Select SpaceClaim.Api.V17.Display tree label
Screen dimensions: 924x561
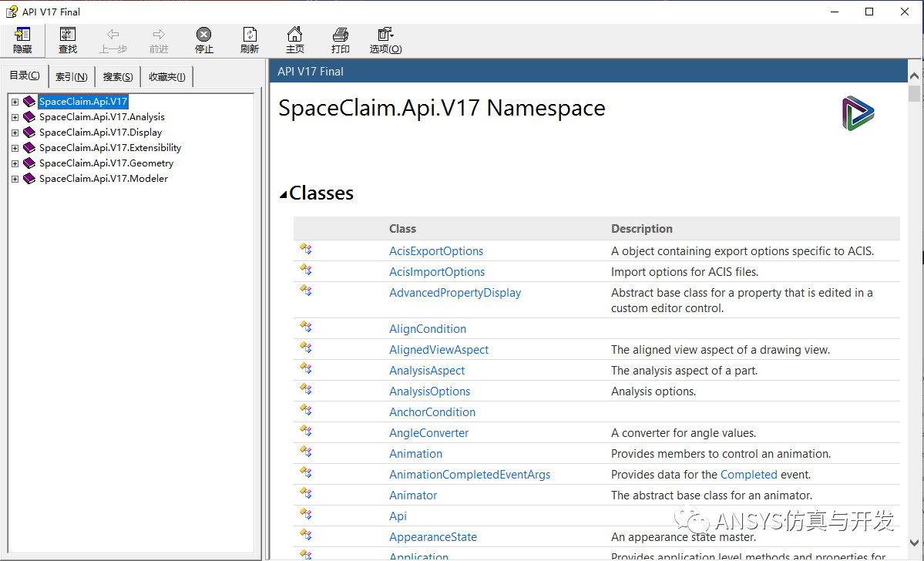coord(100,132)
